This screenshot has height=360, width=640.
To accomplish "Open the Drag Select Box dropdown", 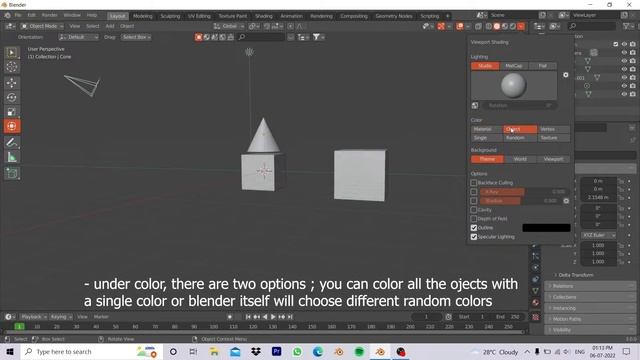I will tap(136, 37).
